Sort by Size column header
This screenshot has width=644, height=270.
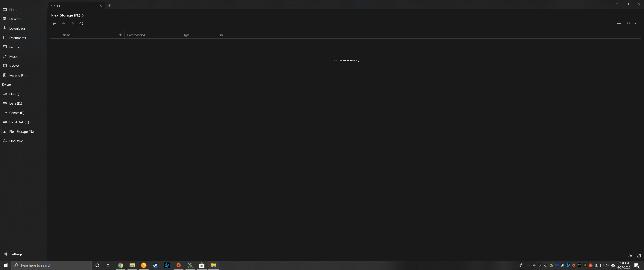coord(227,35)
